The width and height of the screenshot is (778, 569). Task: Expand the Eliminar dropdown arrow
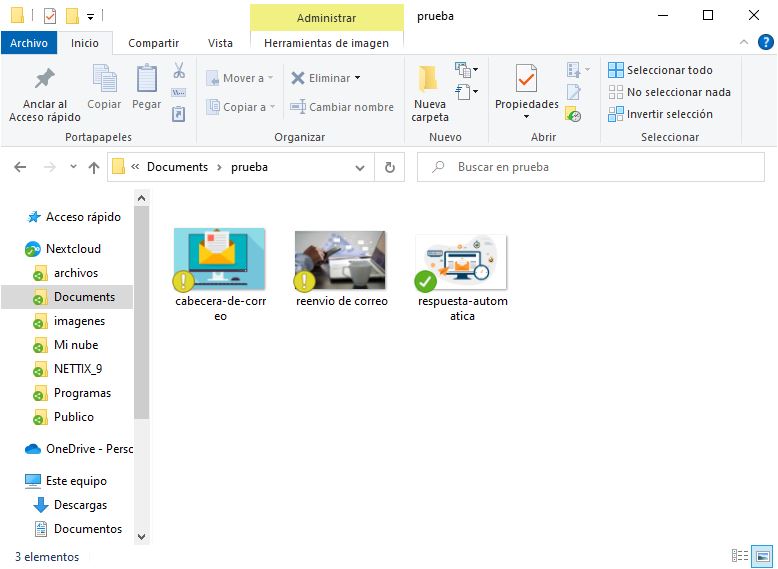[357, 78]
